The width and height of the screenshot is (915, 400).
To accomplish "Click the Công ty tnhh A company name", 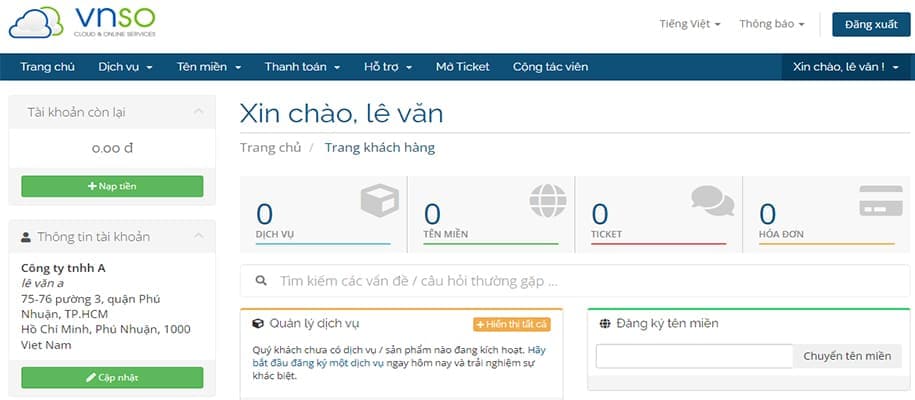I will pos(63,268).
